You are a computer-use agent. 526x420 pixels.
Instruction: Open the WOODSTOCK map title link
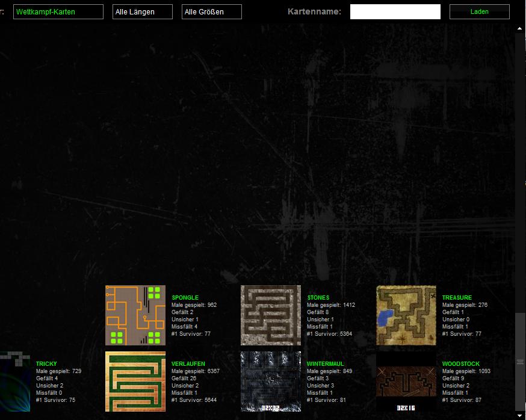(x=461, y=363)
